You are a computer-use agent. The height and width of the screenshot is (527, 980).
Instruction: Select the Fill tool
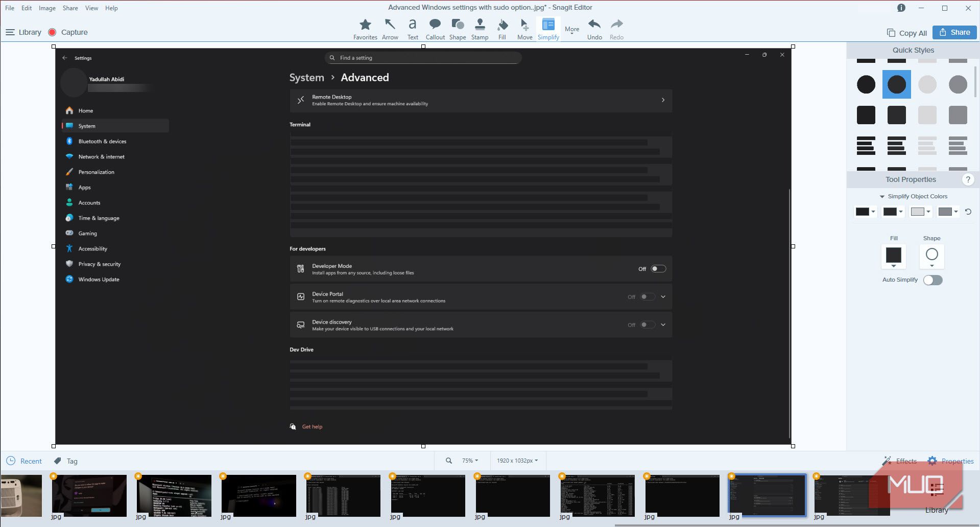point(502,29)
